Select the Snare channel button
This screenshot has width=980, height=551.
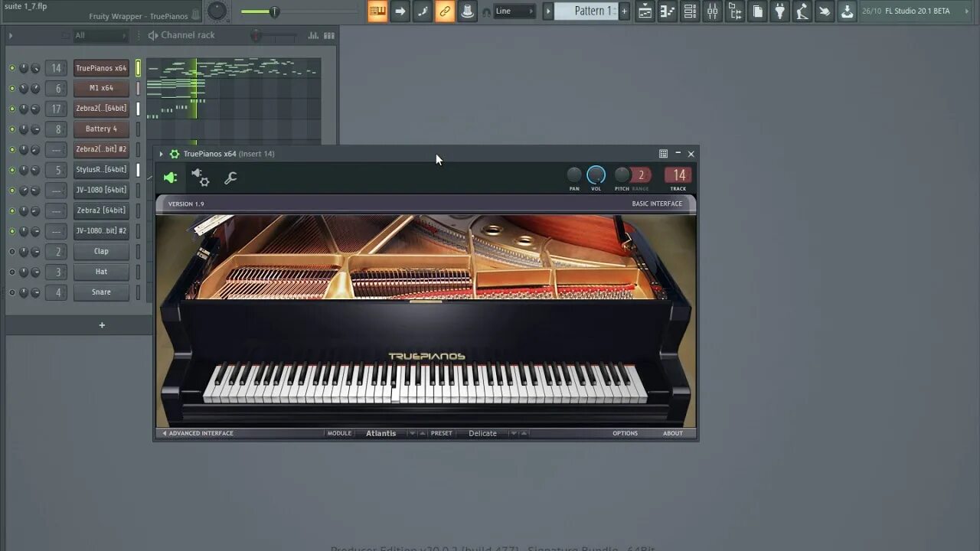pos(101,292)
